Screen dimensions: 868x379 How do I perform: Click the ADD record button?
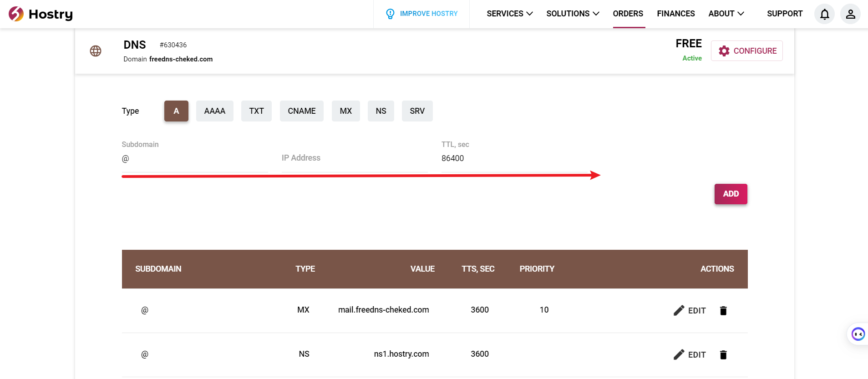[731, 194]
